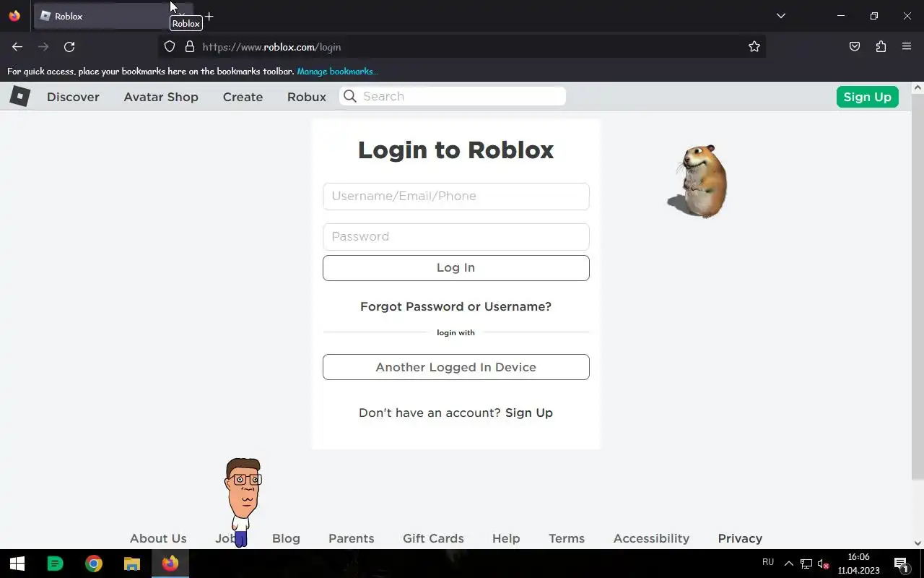Click Sign Up link below the form
The image size is (924, 578).
point(529,413)
